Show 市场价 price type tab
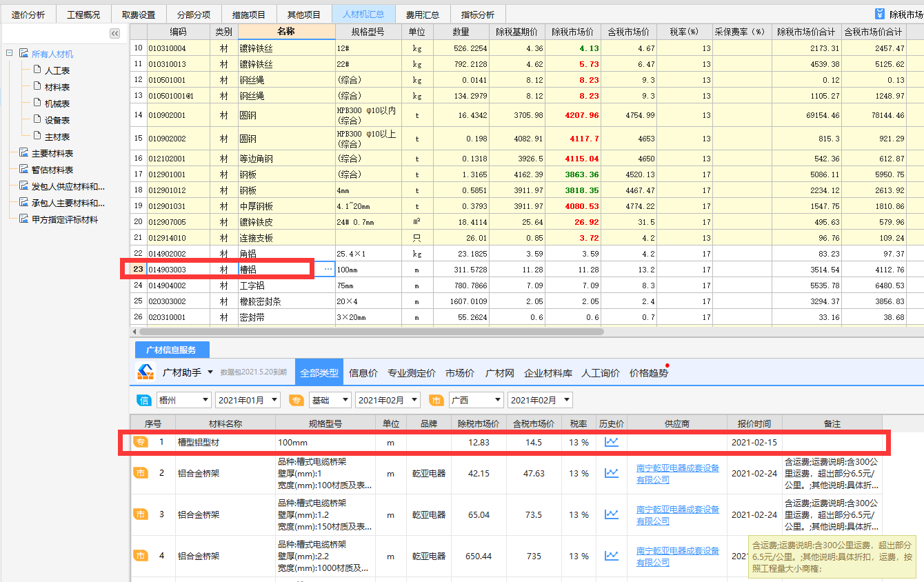 (460, 372)
